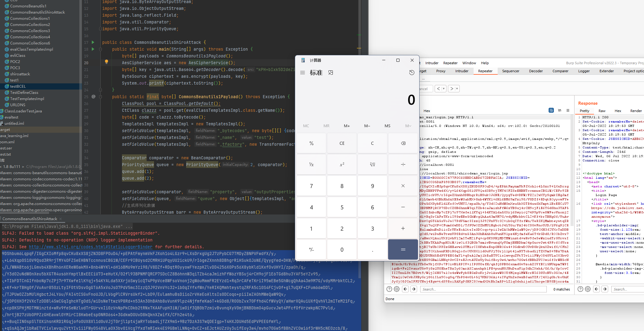The height and width of the screenshot is (331, 644).
Task: Focus the response search input field
Action: pyautogui.click(x=628, y=289)
